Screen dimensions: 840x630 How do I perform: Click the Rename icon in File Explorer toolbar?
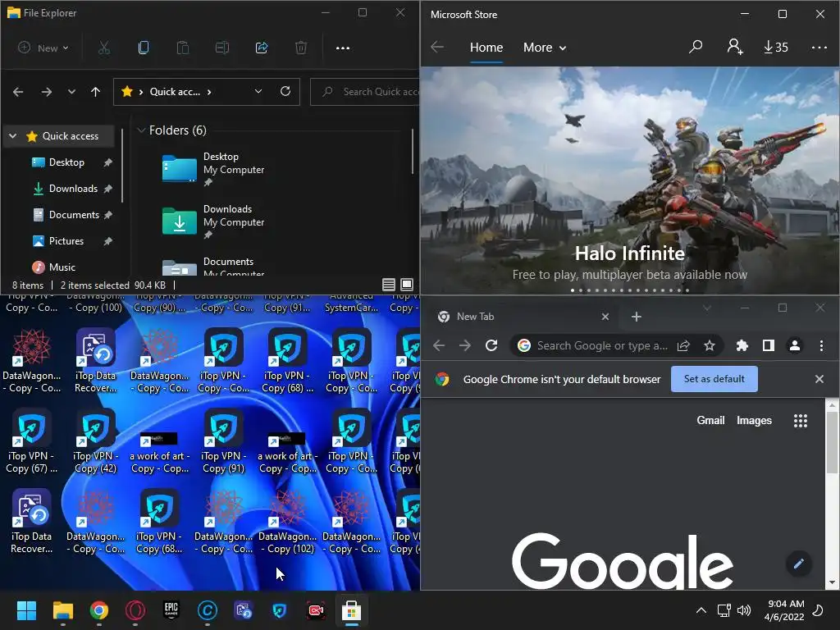tap(221, 48)
